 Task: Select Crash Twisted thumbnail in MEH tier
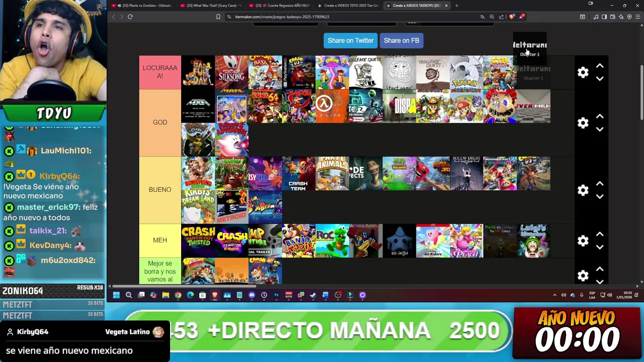198,240
